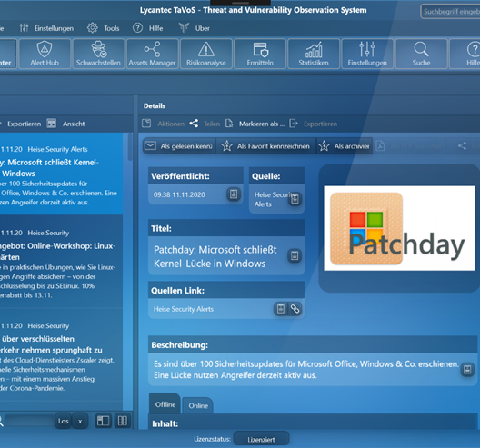This screenshot has width=480, height=448.
Task: Toggle Als gelesen kennzeichnen
Action: click(x=179, y=146)
